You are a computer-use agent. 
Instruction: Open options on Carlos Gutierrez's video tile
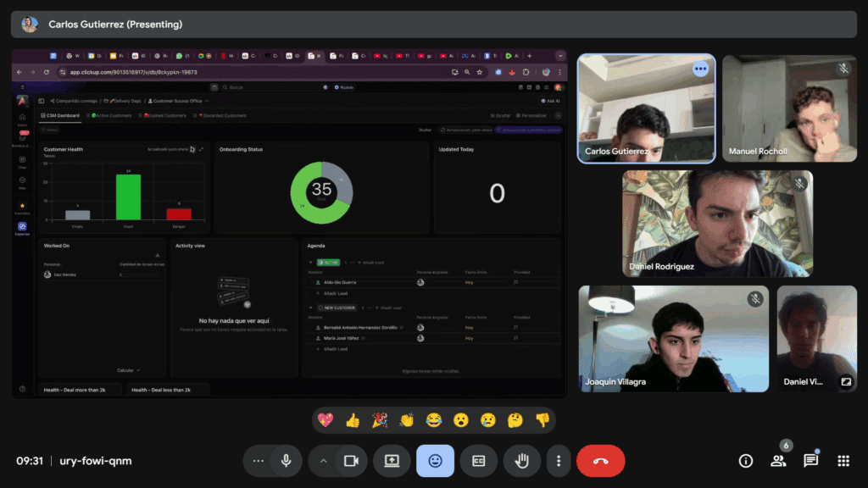point(700,69)
